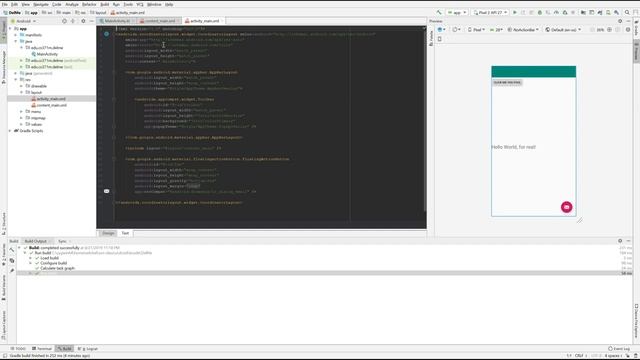The image size is (640, 360).
Task: Click the Build panel settings gear
Action: point(620,241)
